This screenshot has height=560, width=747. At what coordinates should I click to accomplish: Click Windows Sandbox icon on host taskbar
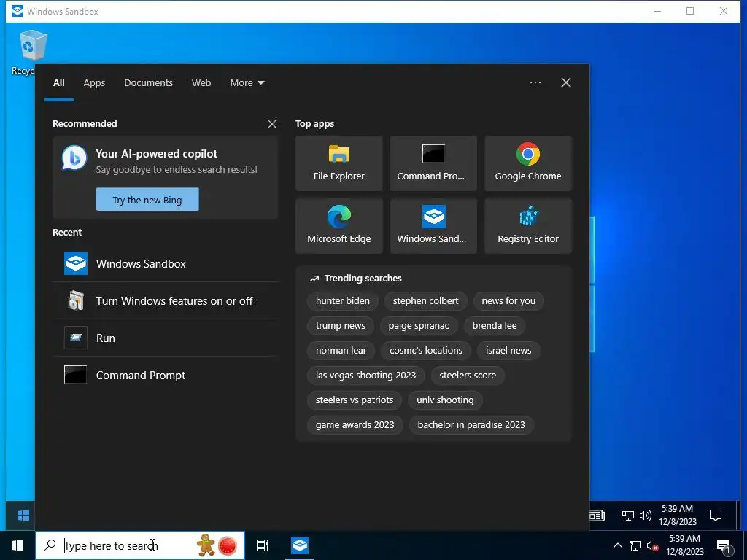point(300,545)
